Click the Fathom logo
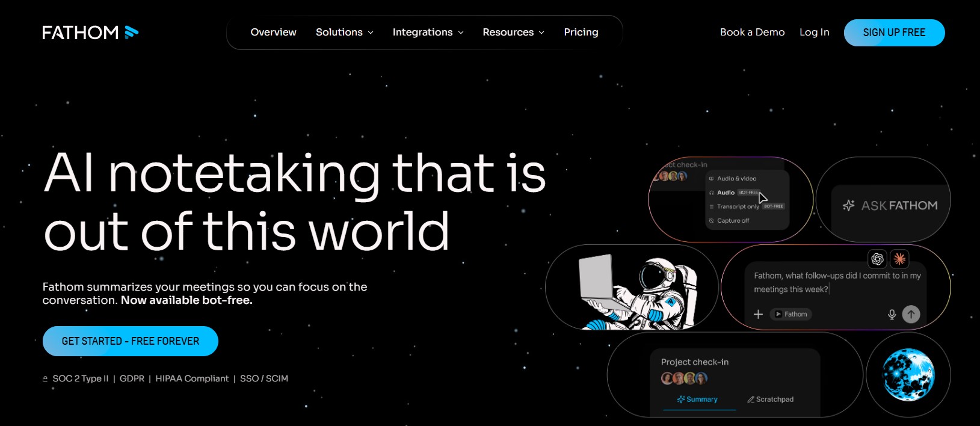980x426 pixels. [x=90, y=32]
